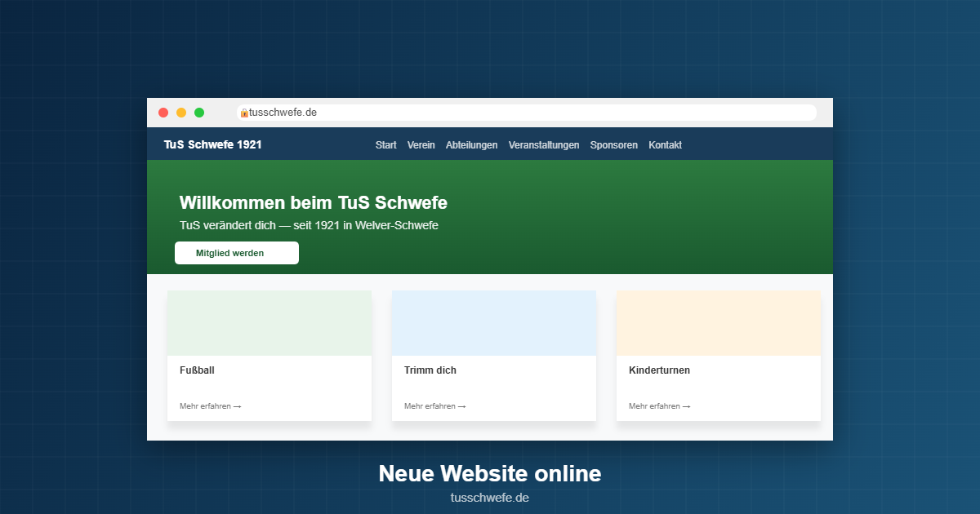Go to Abteilungen in the navigation
Viewport: 980px width, 514px height.
[x=472, y=145]
